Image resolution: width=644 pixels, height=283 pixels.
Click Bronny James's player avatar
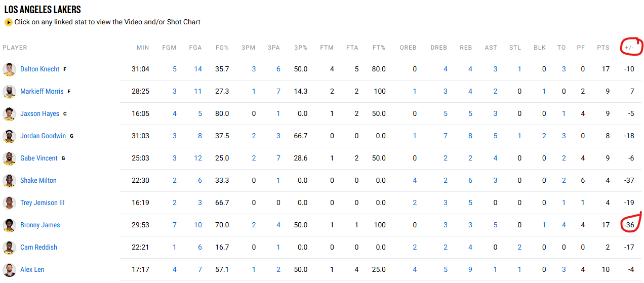click(9, 225)
